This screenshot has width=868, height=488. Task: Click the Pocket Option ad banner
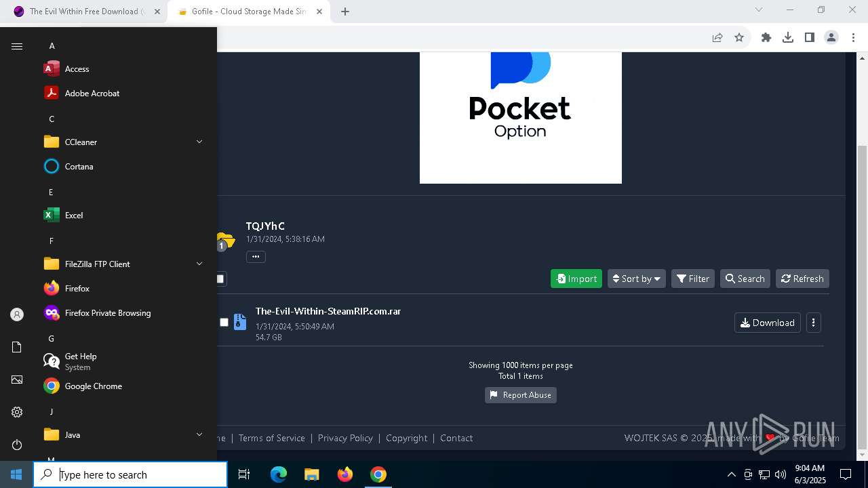pyautogui.click(x=521, y=118)
